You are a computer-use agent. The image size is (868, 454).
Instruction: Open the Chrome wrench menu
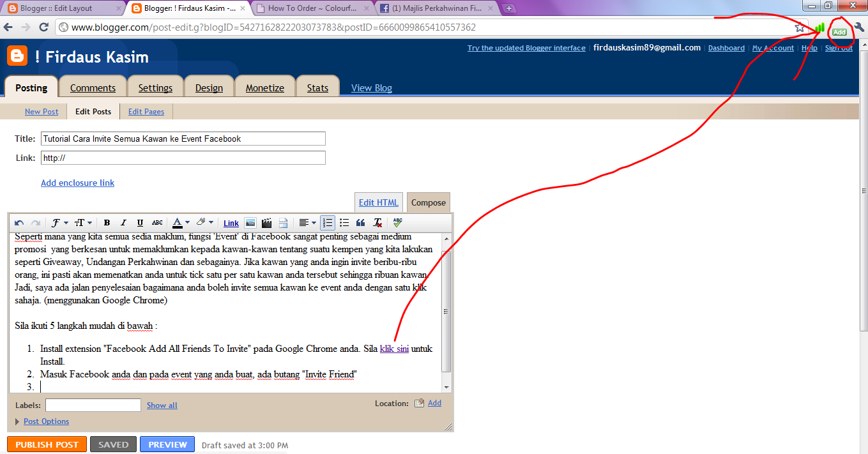click(x=858, y=27)
